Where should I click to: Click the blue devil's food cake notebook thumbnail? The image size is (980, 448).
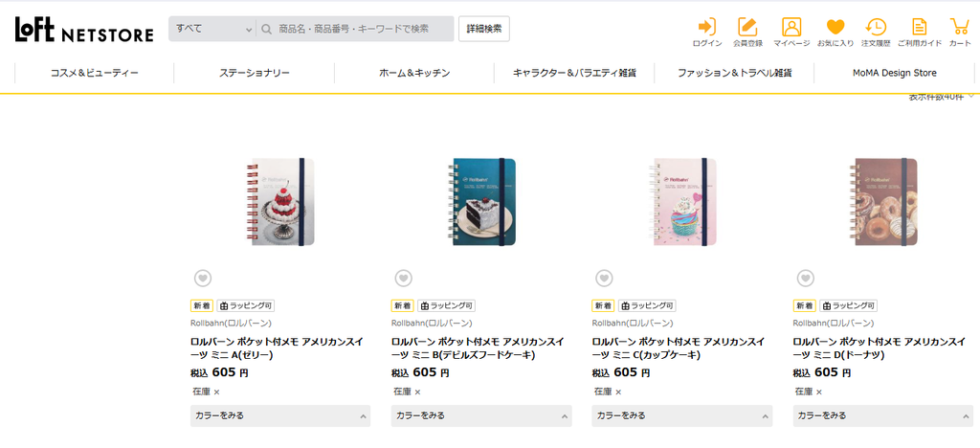(x=482, y=202)
